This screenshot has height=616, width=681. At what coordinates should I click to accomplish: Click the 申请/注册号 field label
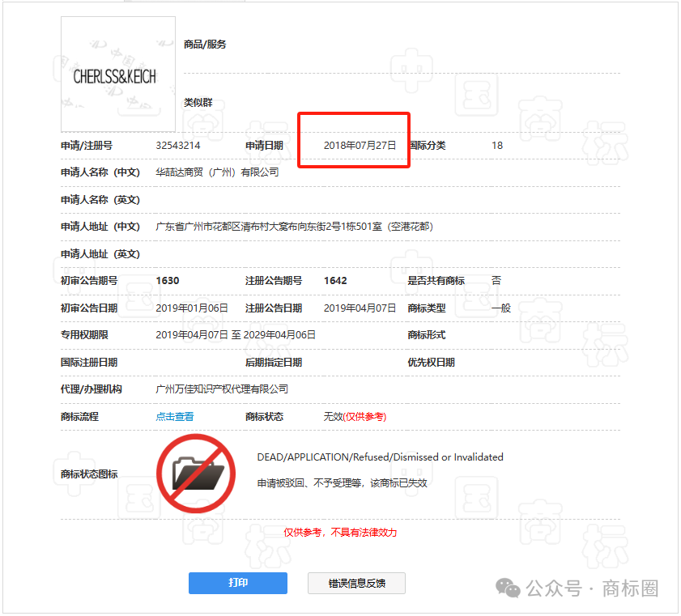87,146
